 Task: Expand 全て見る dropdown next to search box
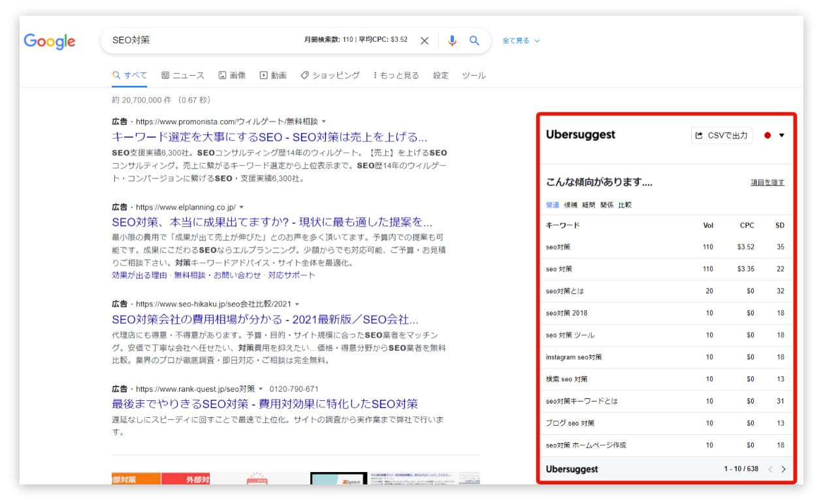point(521,40)
